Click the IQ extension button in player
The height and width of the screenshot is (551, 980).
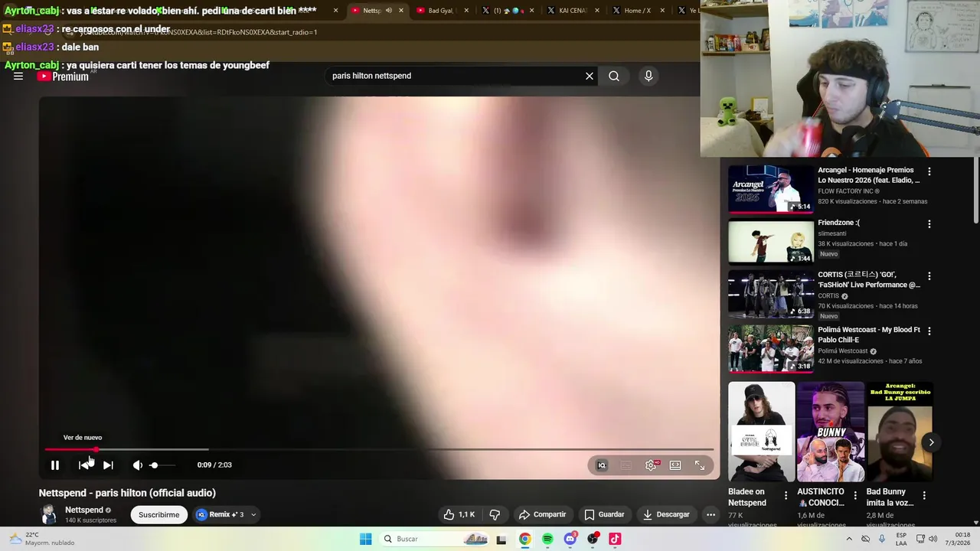pyautogui.click(x=602, y=465)
